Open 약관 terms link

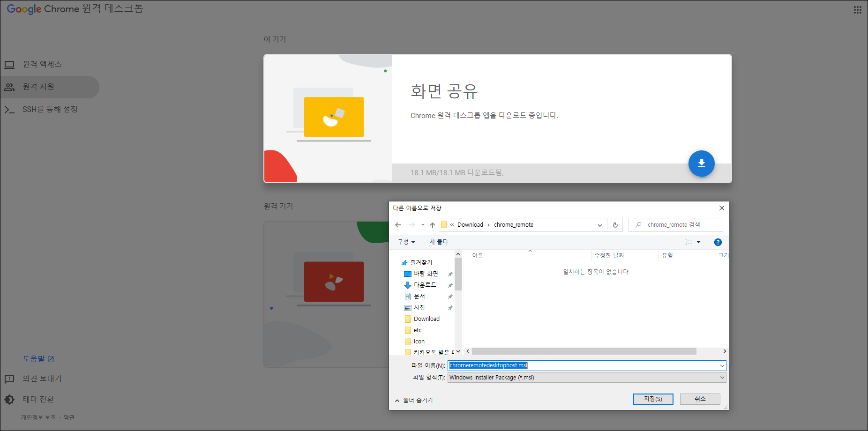[x=69, y=417]
